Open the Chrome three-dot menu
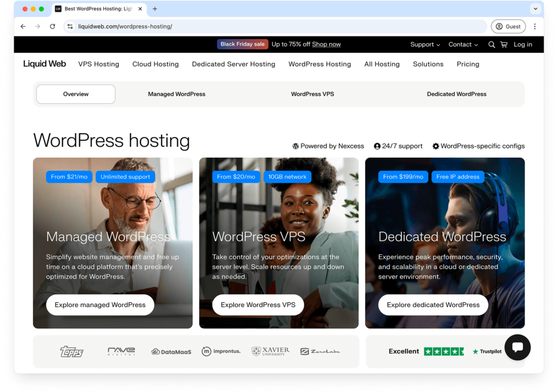The width and height of the screenshot is (557, 392). (x=535, y=26)
